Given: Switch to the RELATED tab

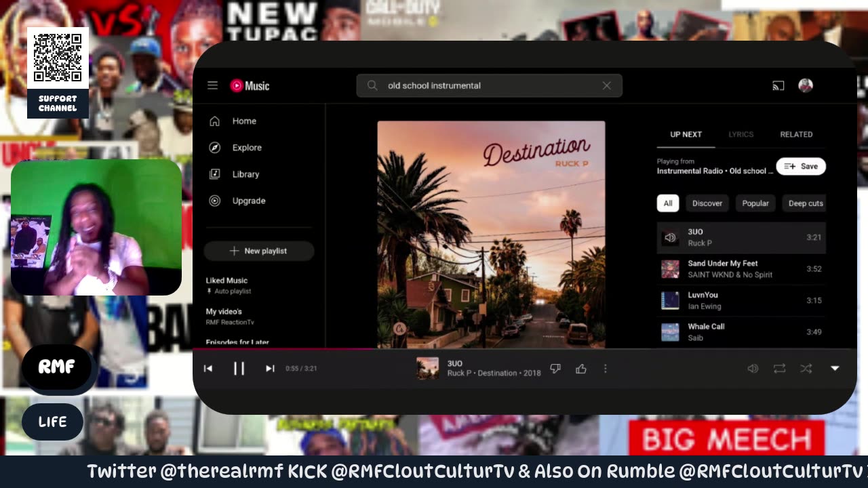Looking at the screenshot, I should coord(796,134).
